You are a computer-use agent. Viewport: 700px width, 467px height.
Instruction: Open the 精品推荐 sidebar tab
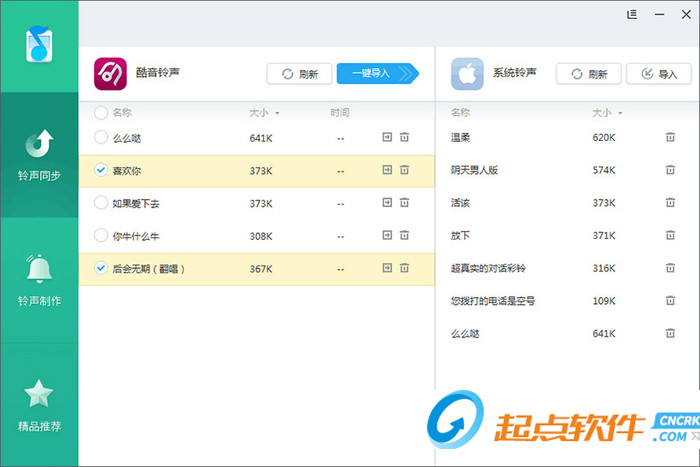point(39,405)
